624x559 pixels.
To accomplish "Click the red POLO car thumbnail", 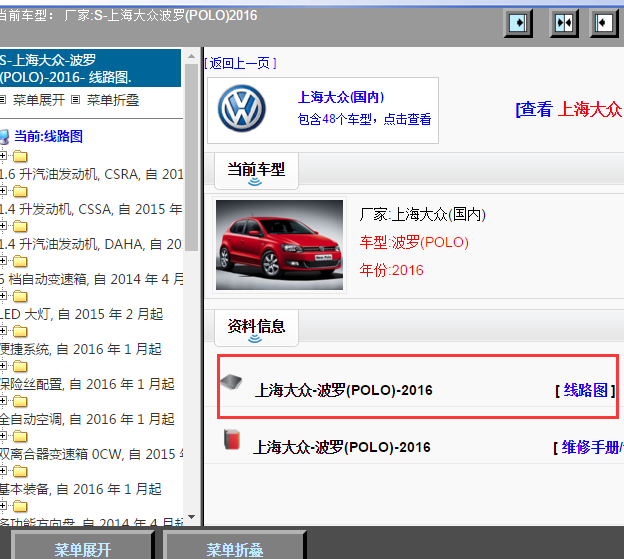I will click(279, 245).
